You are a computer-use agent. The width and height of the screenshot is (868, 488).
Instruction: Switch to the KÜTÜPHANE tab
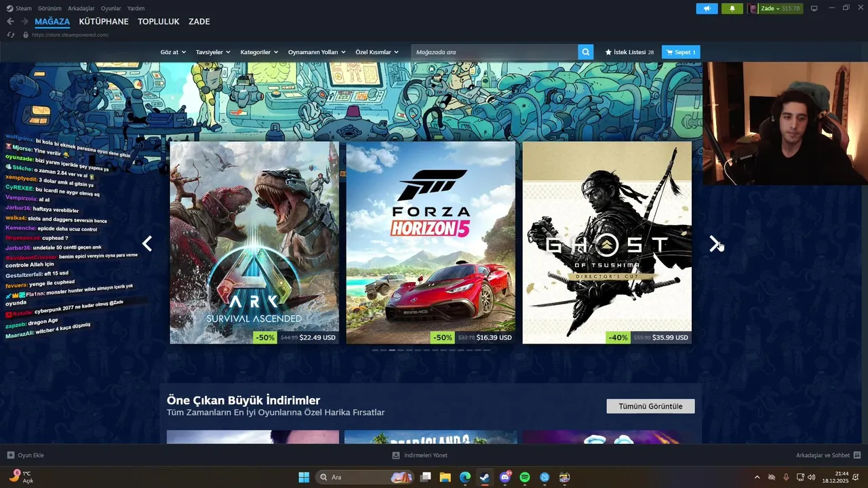(x=104, y=22)
